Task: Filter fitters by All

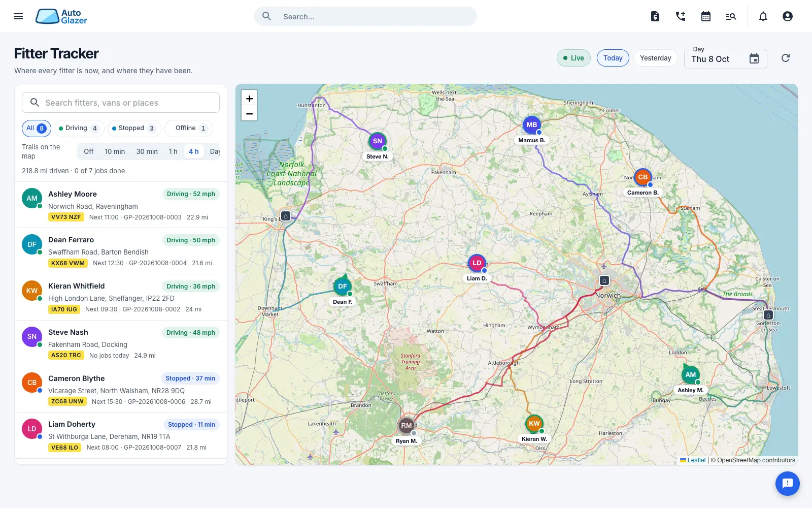Action: point(37,129)
